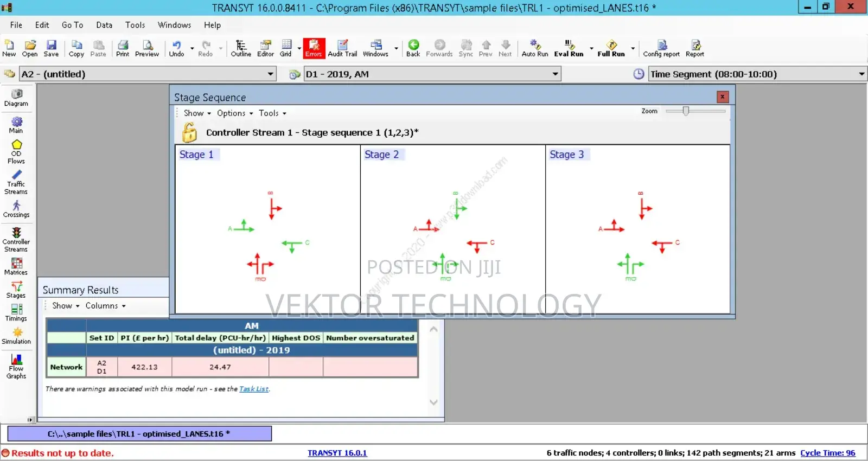
Task: Adjust the Stage Sequence Zoom slider
Action: pos(686,111)
